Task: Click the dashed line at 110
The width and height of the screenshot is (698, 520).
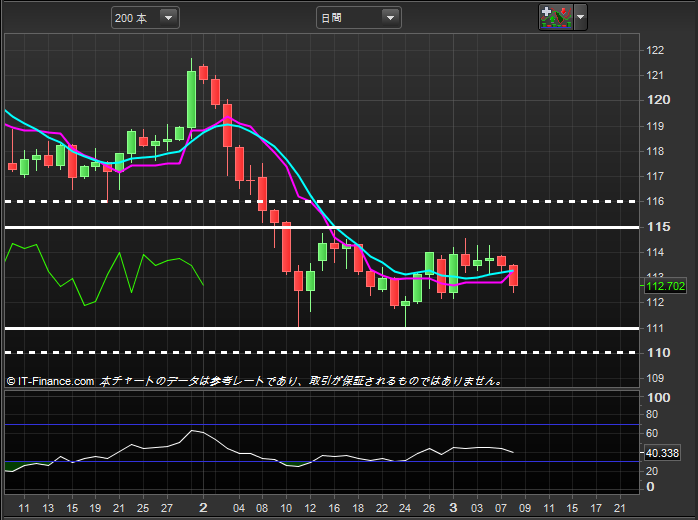Action: point(322,353)
